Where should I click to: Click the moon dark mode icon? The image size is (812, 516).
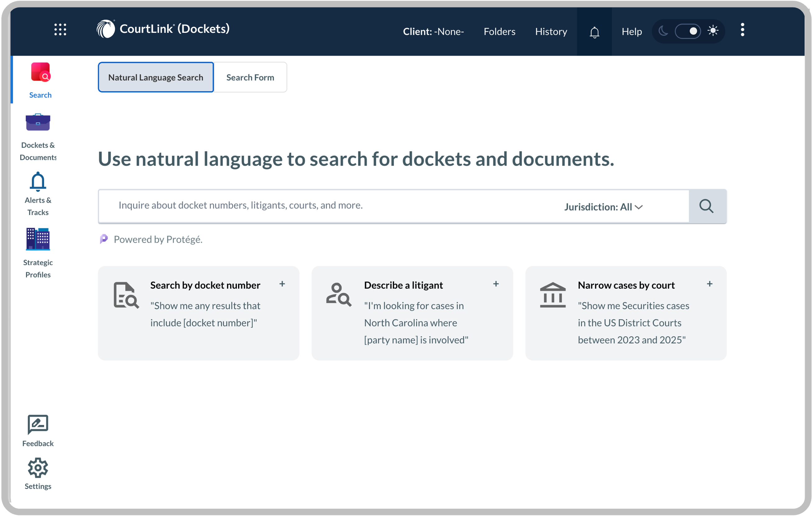pos(663,31)
